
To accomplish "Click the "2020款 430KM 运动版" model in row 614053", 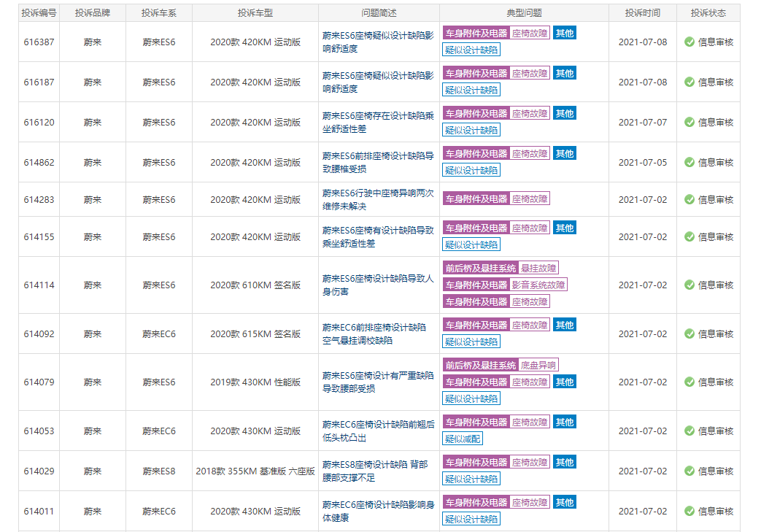I will [255, 431].
